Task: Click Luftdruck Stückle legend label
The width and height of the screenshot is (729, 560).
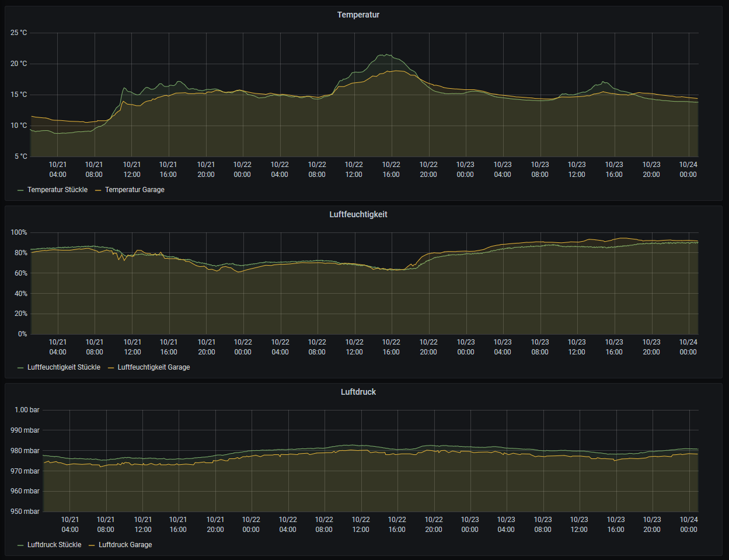Action: [54, 545]
